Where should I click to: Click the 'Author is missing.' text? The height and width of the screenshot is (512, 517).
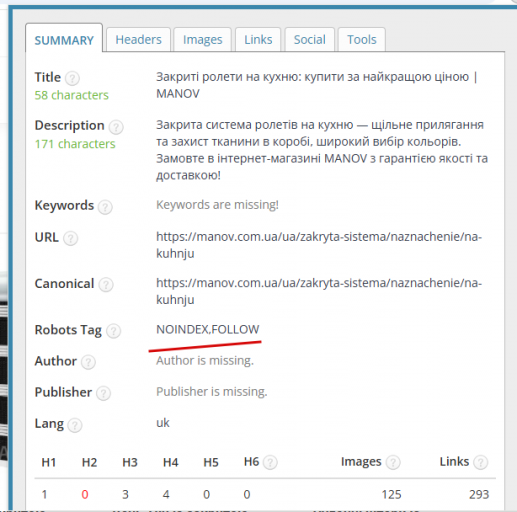click(205, 360)
